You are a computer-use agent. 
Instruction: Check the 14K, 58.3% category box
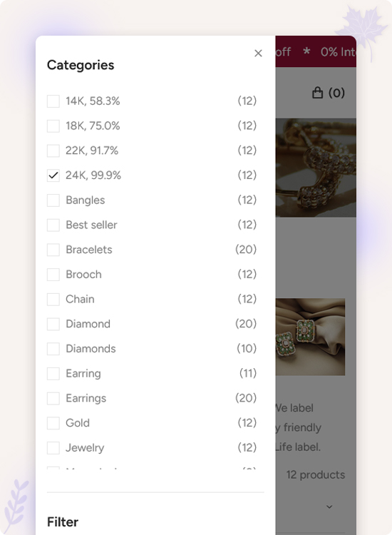[53, 101]
